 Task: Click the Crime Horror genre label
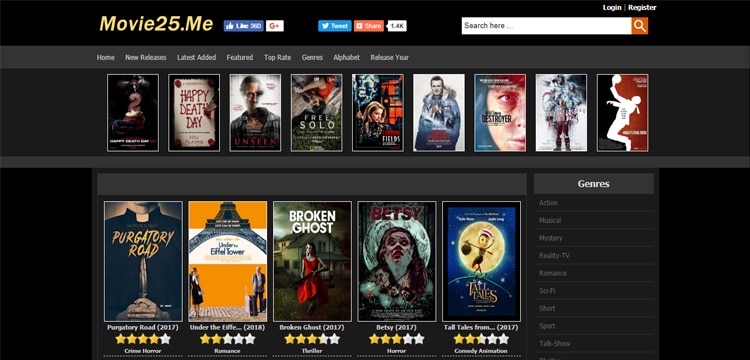tap(143, 351)
